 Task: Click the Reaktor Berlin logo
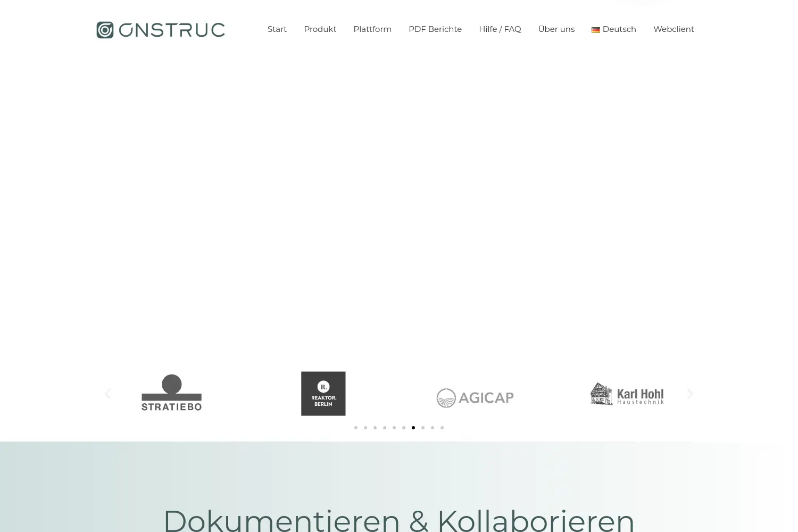point(323,394)
